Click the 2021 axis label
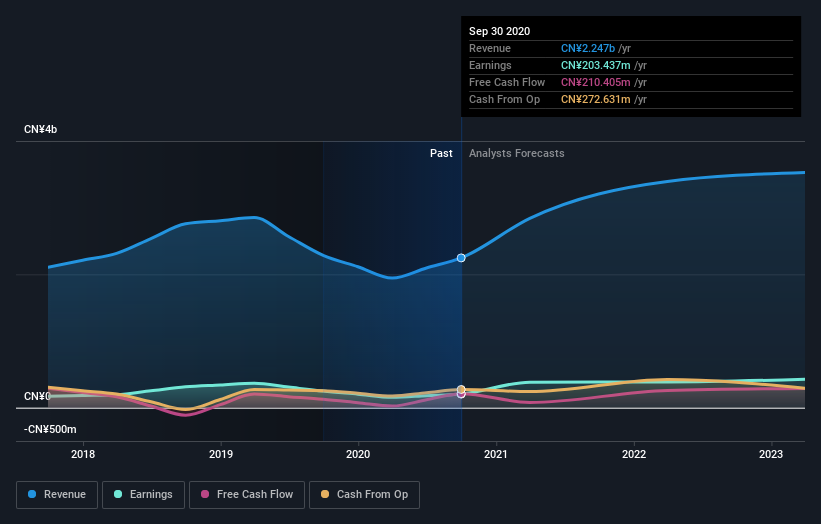The width and height of the screenshot is (821, 524). tap(496, 454)
